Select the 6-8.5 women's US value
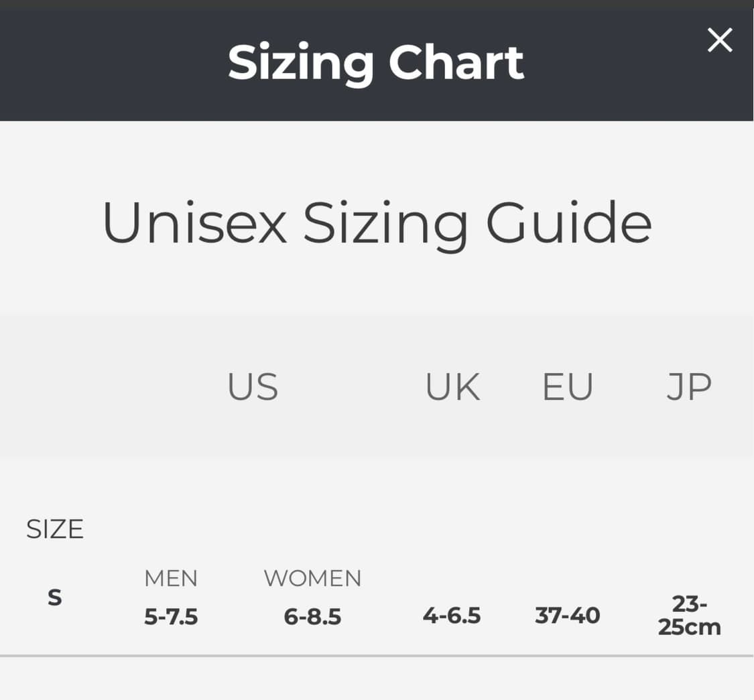 coord(312,616)
